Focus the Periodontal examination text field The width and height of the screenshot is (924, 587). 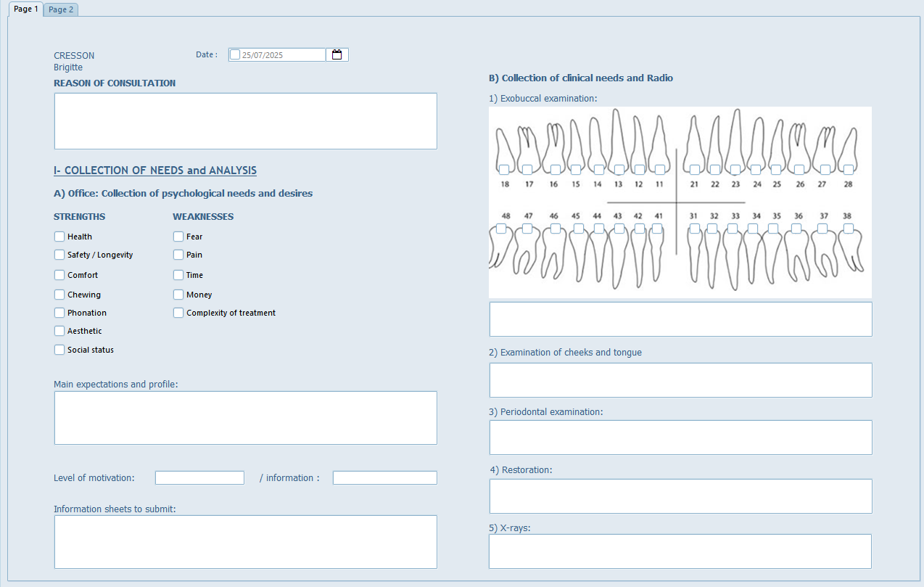tap(680, 437)
